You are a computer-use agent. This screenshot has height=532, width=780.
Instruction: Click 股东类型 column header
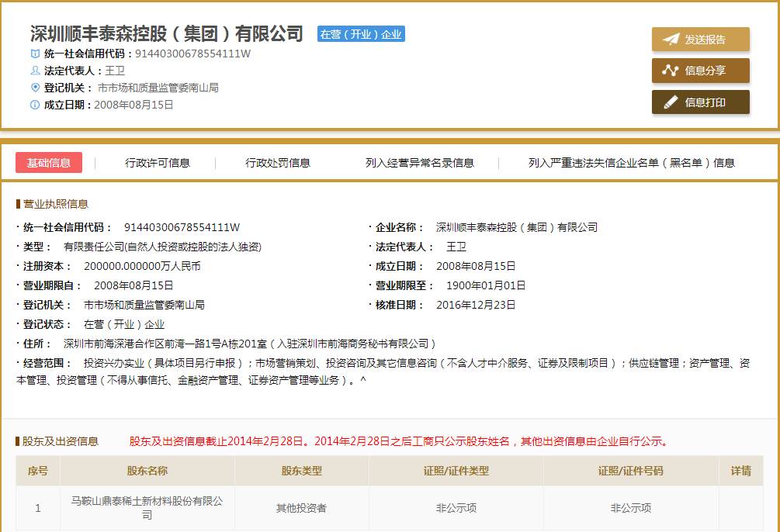[301, 471]
